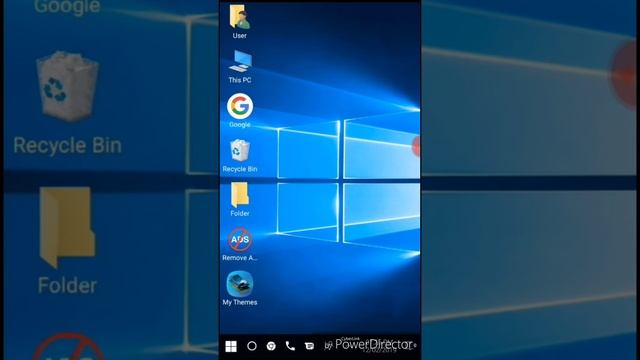Open the Phone dialer icon in the taskbar

(290, 346)
